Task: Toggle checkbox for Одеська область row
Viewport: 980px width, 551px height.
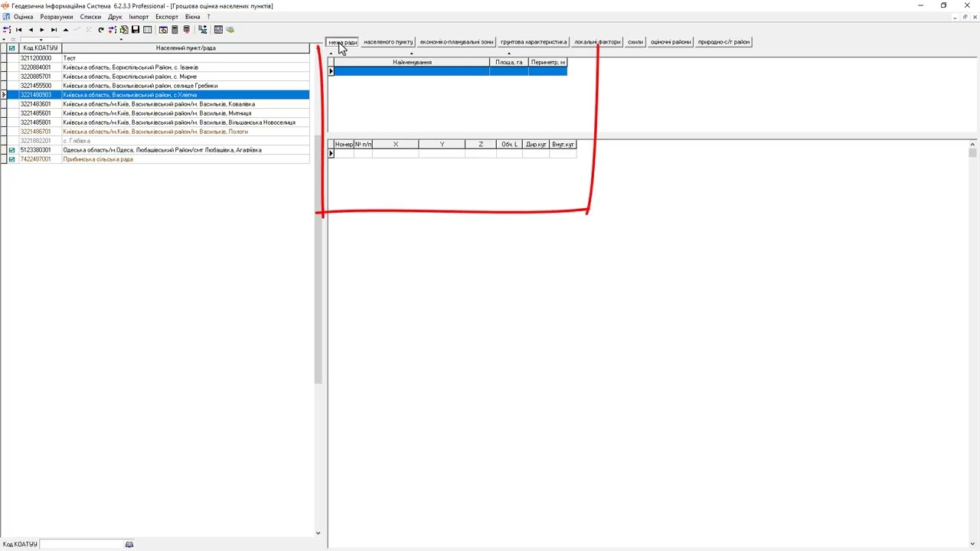Action: [11, 150]
